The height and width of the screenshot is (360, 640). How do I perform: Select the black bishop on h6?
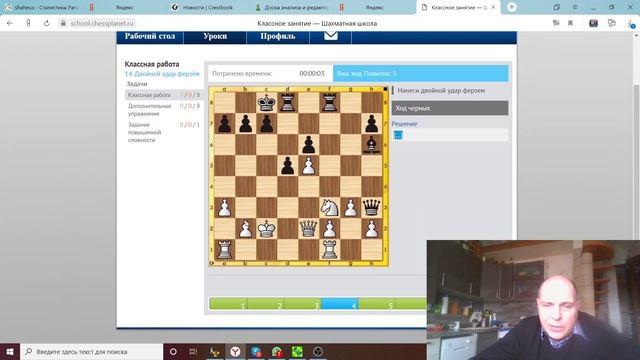click(371, 144)
